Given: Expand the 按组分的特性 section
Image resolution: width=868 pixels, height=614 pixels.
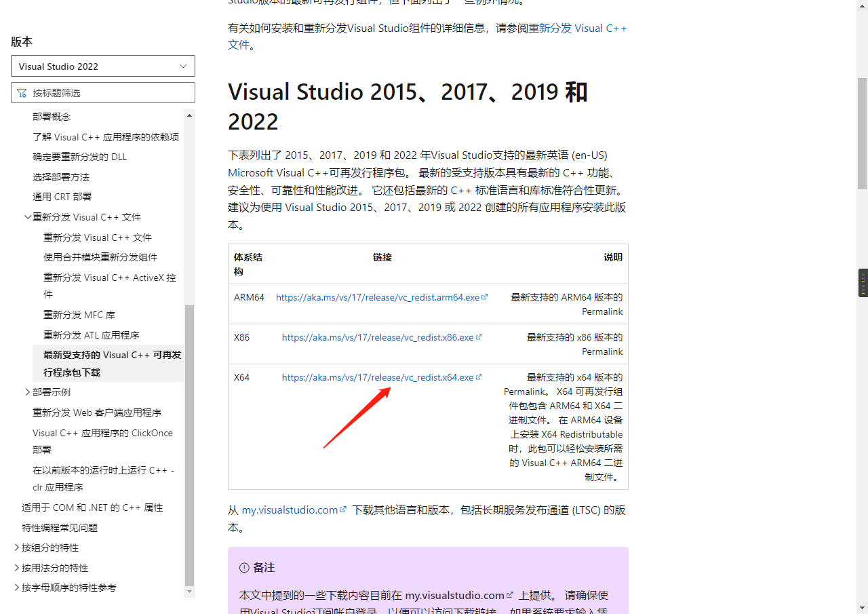Looking at the screenshot, I should pos(17,547).
